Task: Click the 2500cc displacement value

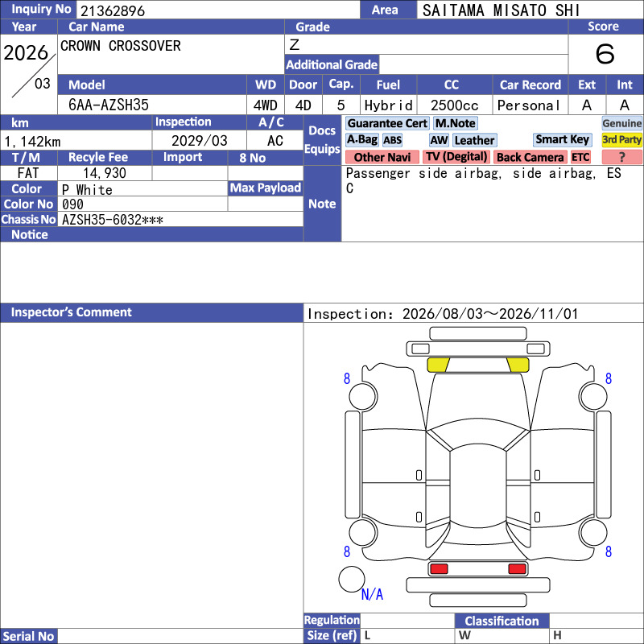Action: pyautogui.click(x=454, y=105)
